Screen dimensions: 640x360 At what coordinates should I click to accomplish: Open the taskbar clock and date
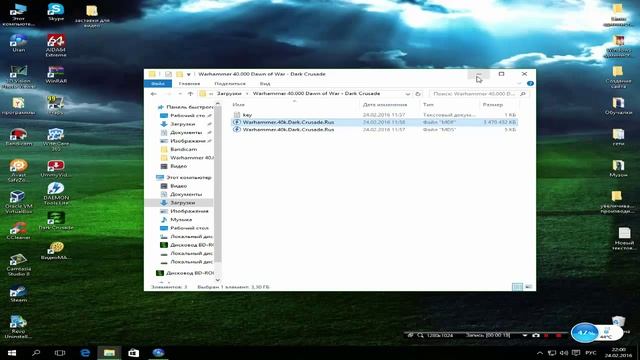pyautogui.click(x=618, y=353)
